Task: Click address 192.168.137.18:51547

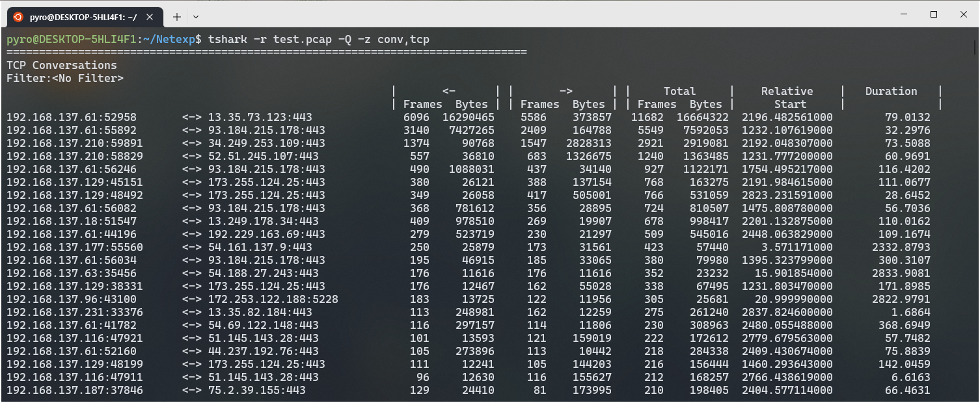Action: (72, 221)
